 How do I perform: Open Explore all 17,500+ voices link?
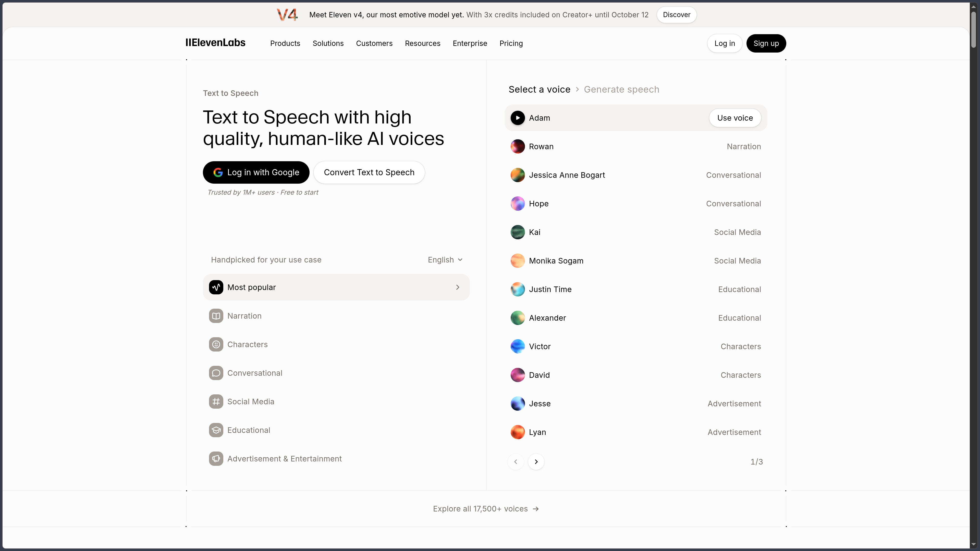tap(486, 509)
